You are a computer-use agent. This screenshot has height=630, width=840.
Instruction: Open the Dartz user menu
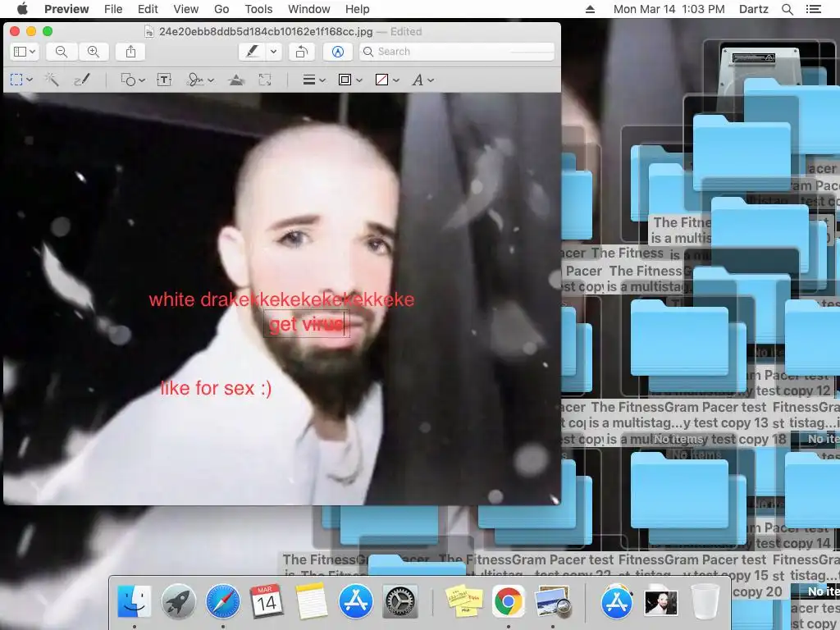[753, 9]
